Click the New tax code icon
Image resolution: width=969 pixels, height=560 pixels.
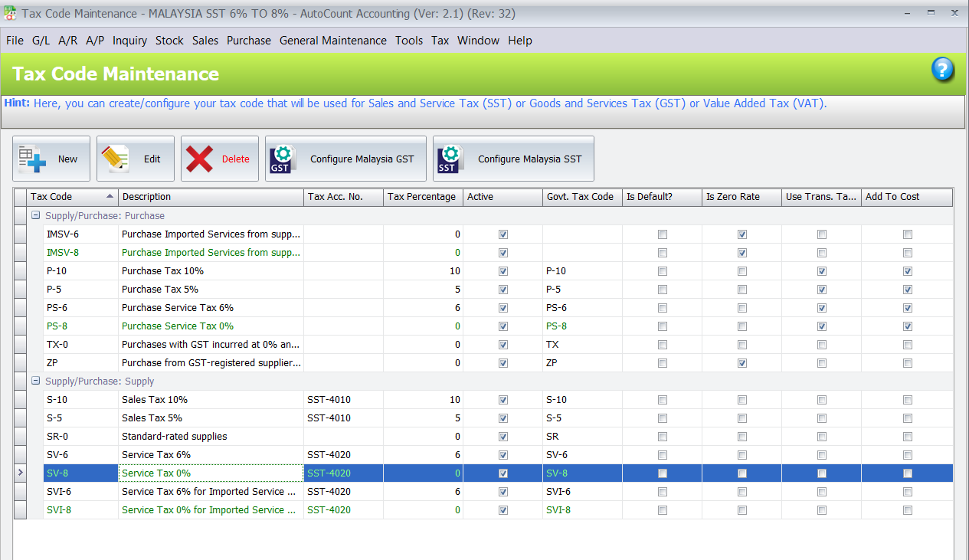(32, 159)
